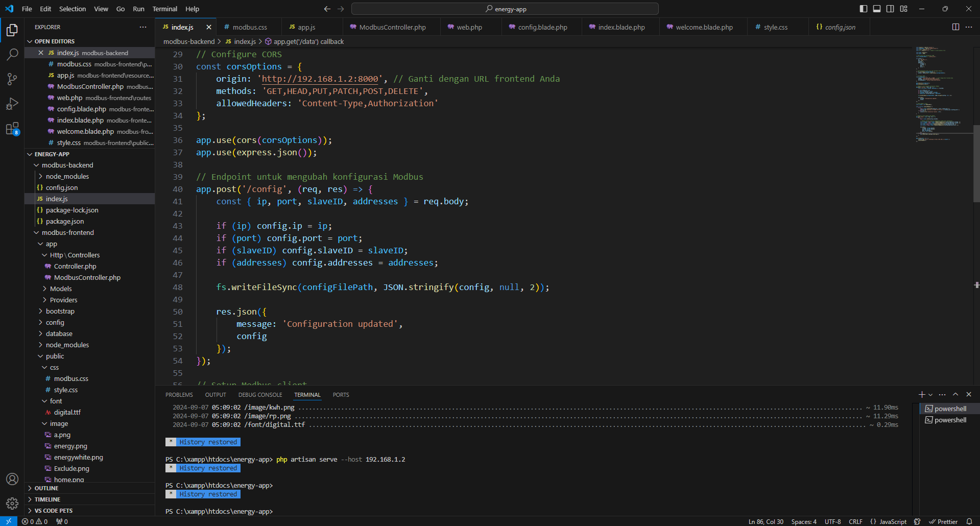Viewport: 980px width, 526px height.
Task: Open the Source Control view
Action: (x=12, y=79)
